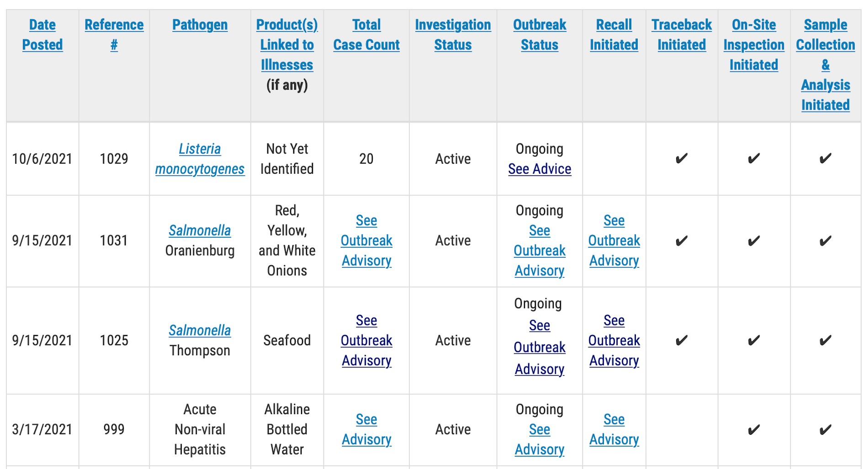868x469 pixels.
Task: Sort table by Date Posted header
Action: (x=42, y=35)
